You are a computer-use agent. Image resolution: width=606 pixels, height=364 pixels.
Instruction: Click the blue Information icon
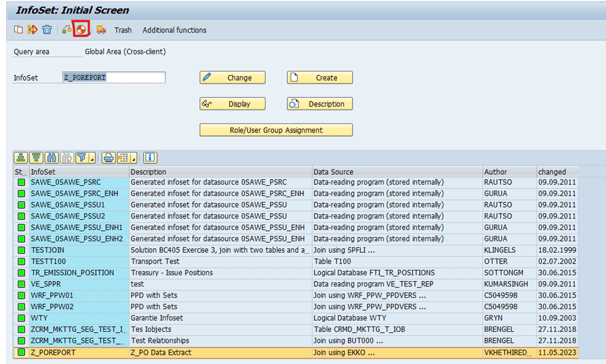[x=150, y=158]
